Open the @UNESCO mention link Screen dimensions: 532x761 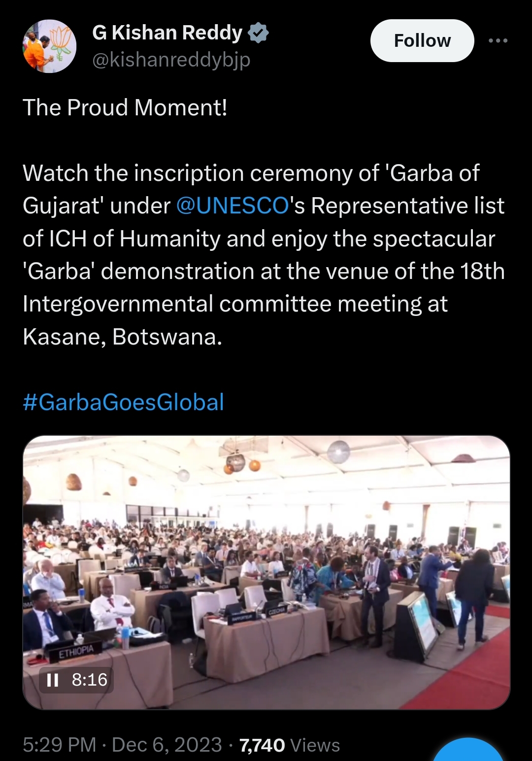pos(232,206)
